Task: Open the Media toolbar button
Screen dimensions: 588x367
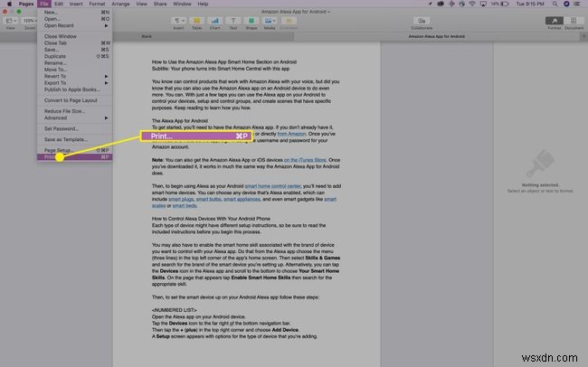Action: (270, 21)
